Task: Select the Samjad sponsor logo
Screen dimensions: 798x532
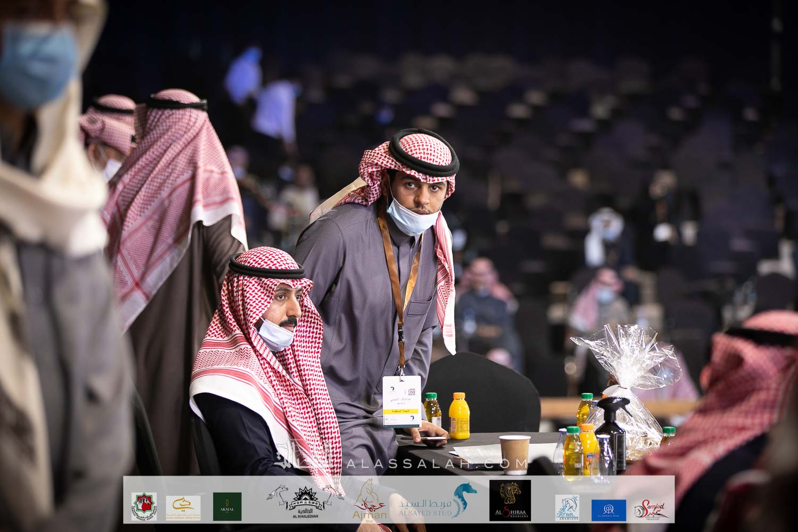Action: coord(650,509)
